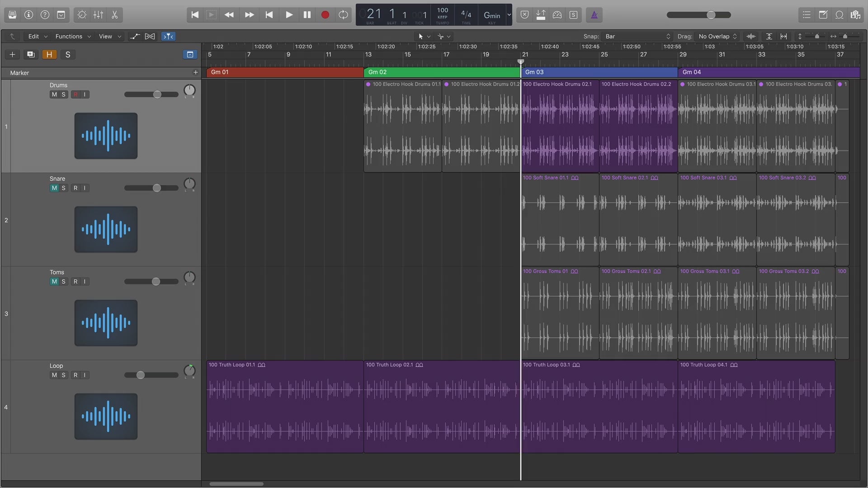The height and width of the screenshot is (488, 868).
Task: Toggle the Flex view icon
Action: 150,36
